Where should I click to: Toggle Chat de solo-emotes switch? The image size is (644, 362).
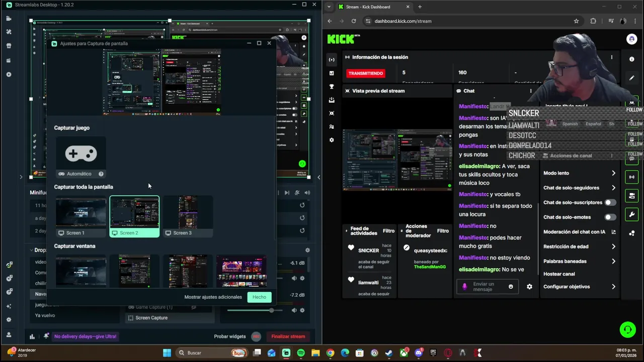click(610, 217)
